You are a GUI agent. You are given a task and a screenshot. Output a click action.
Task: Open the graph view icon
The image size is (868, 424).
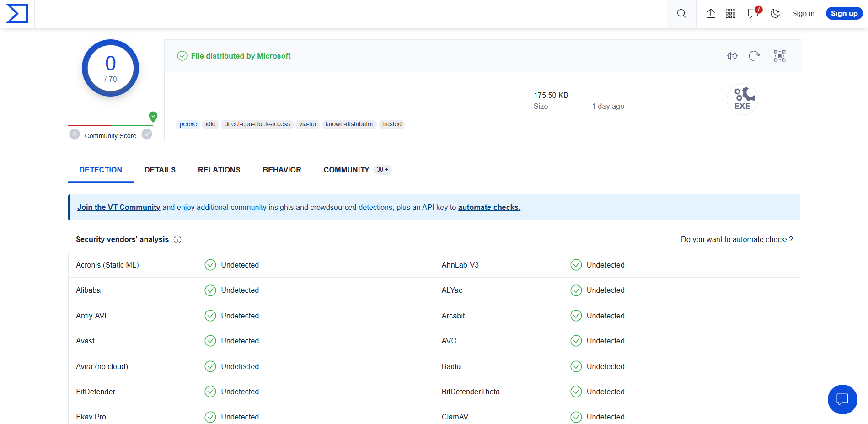pos(779,56)
